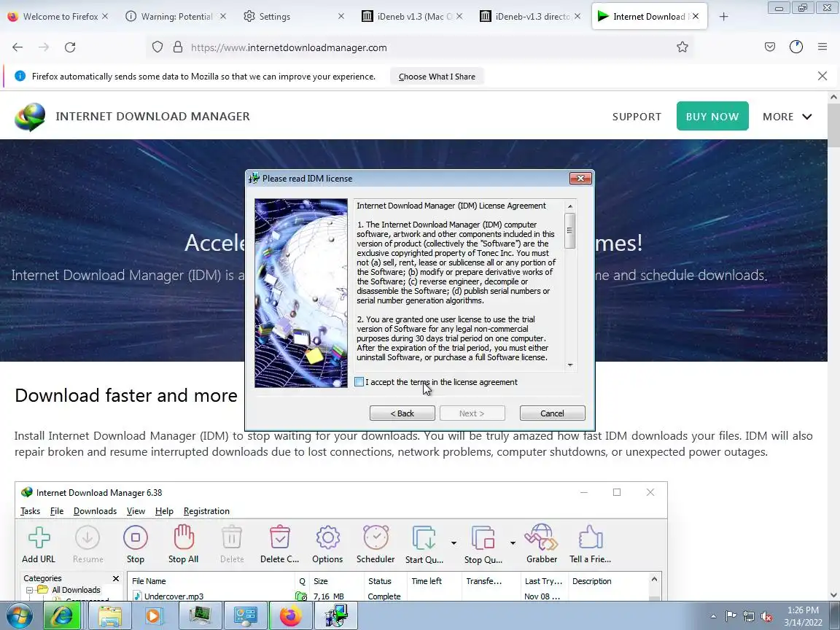This screenshot has width=840, height=630.
Task: Expand the Stop Queue dropdown arrow
Action: point(513,543)
